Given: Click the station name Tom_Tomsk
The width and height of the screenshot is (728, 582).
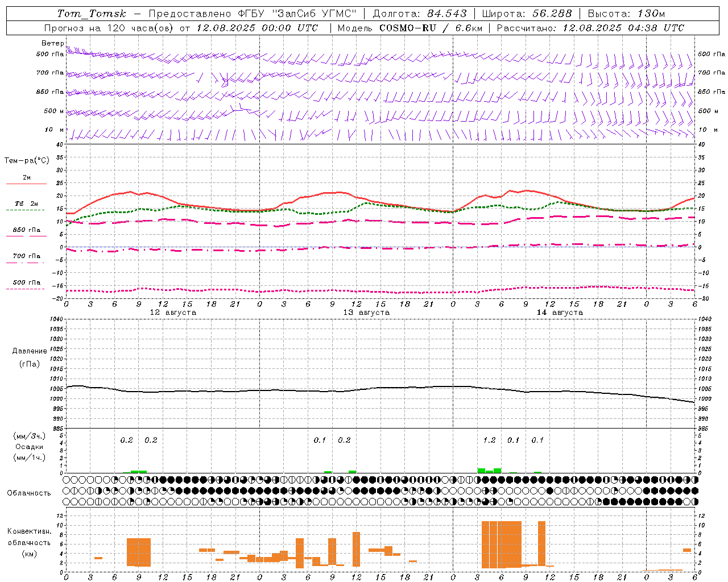Looking at the screenshot, I should [92, 14].
